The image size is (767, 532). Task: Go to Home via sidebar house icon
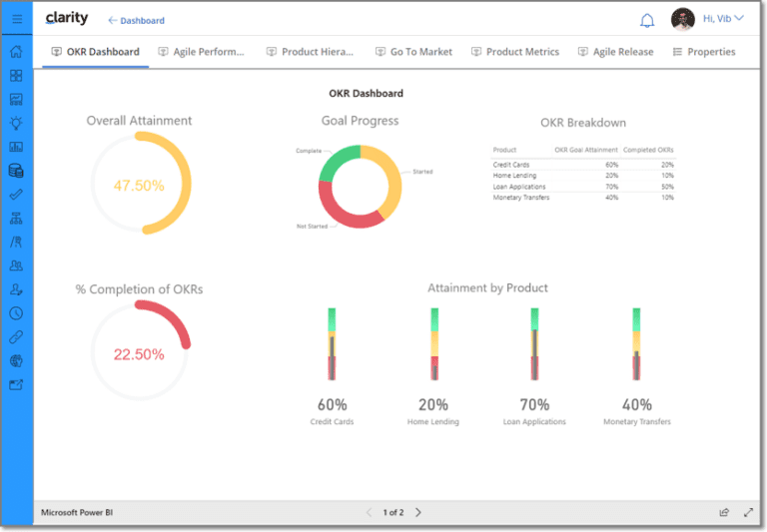pyautogui.click(x=16, y=52)
